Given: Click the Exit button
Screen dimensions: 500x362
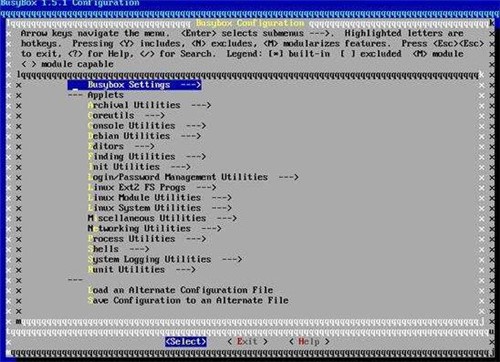Looking at the screenshot, I should (x=247, y=342).
